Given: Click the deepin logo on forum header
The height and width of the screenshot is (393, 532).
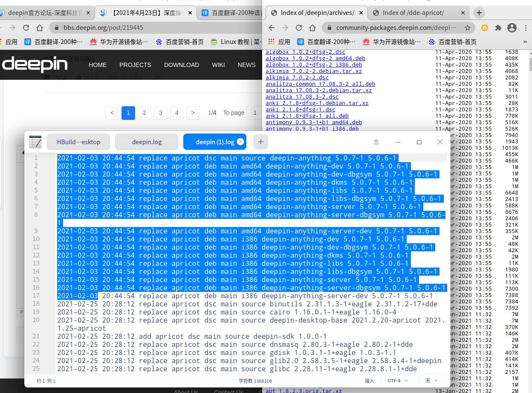Looking at the screenshot, I should point(35,64).
